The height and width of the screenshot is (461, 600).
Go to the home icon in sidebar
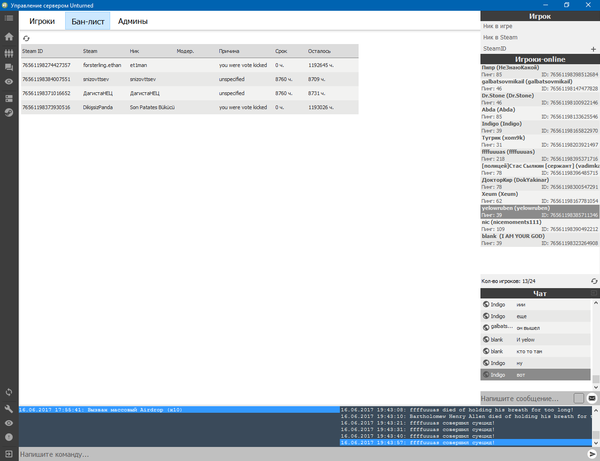[9, 38]
